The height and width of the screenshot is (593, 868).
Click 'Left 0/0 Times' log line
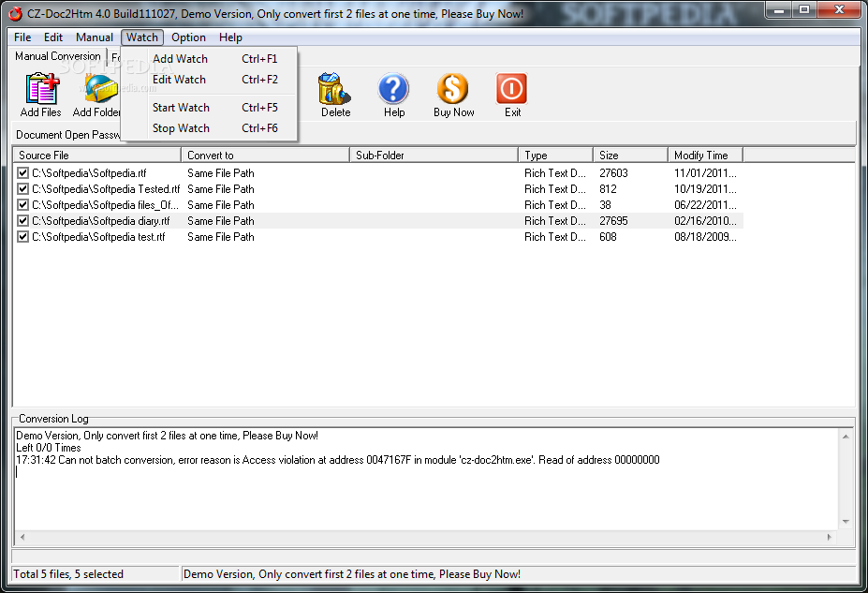[48, 448]
